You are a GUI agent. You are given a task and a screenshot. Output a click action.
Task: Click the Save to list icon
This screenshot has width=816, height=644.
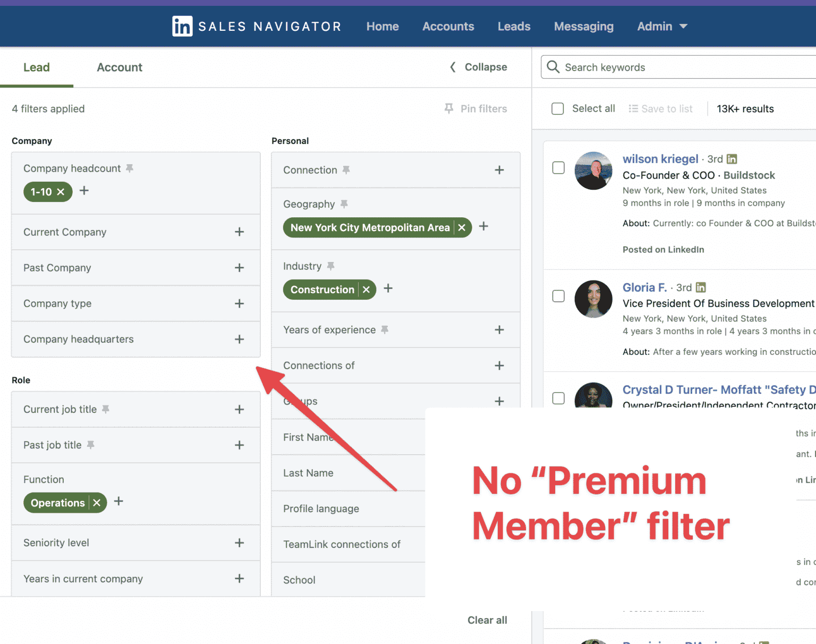click(633, 108)
